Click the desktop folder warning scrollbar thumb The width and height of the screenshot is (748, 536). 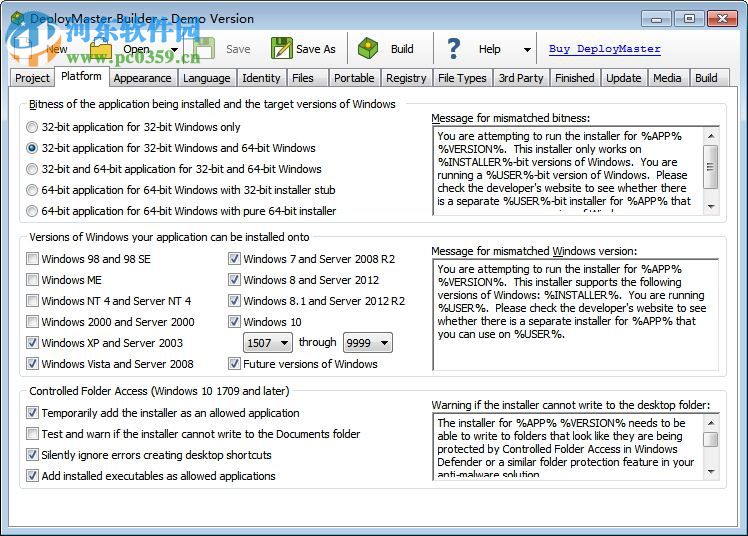711,439
